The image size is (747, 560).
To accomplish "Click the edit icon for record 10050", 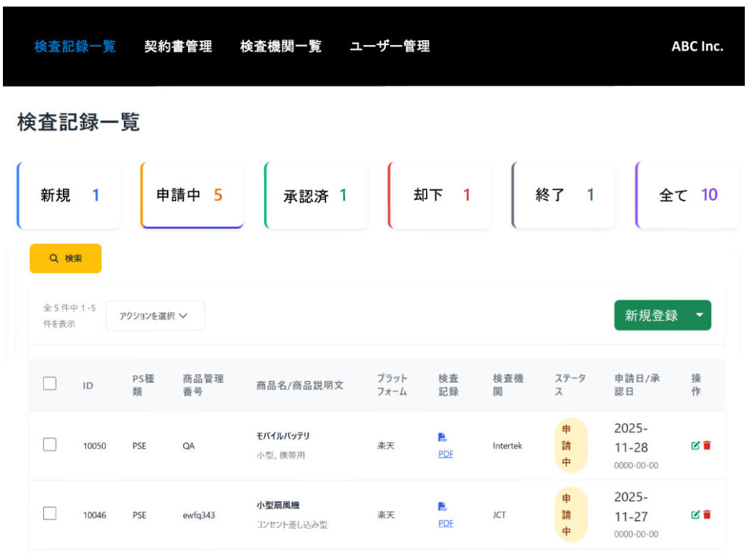I will [695, 446].
